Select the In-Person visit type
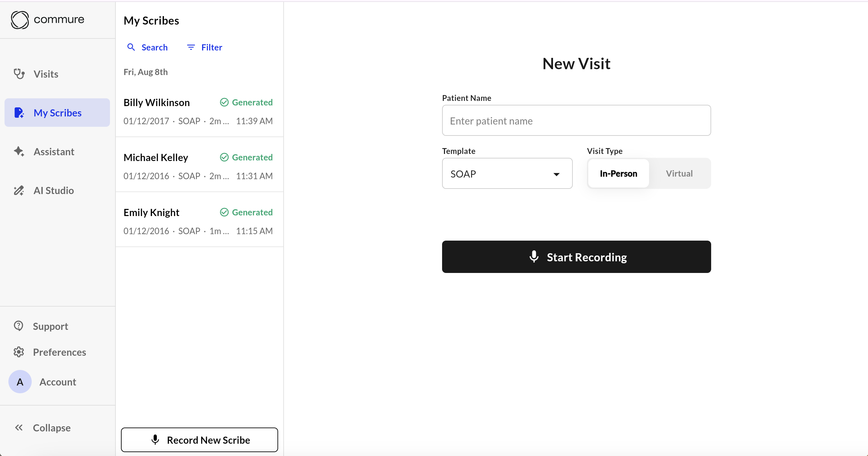 pyautogui.click(x=618, y=174)
